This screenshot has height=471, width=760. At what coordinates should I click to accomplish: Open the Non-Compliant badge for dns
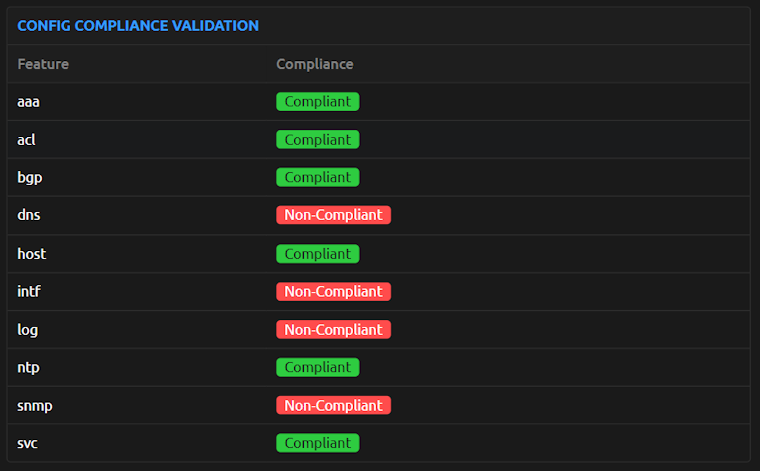click(x=333, y=215)
